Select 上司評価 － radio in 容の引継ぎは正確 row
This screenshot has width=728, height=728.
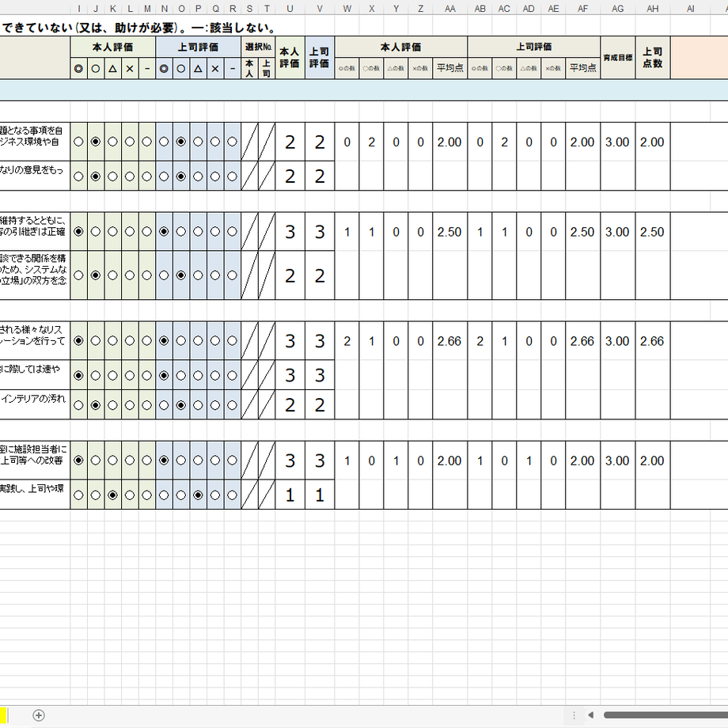(232, 231)
